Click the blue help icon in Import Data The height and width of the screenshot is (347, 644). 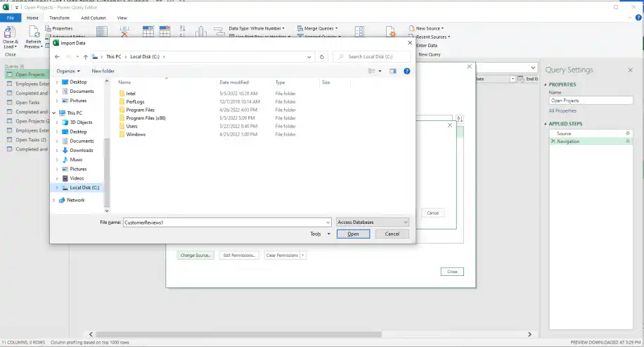pyautogui.click(x=406, y=71)
